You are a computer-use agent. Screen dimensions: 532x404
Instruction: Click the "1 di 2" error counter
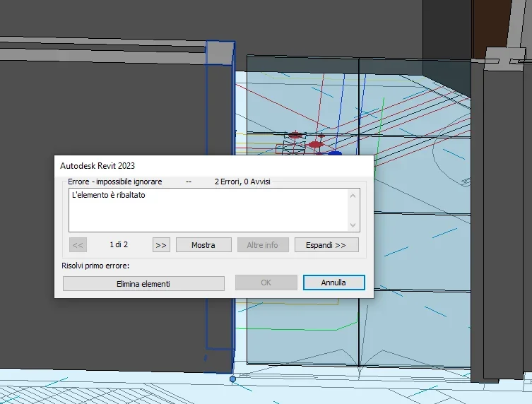(119, 244)
